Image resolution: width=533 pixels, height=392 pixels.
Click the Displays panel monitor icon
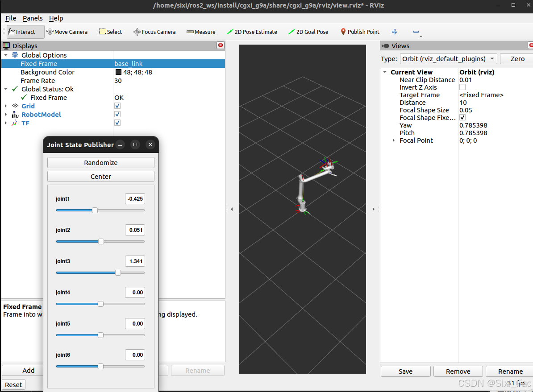pyautogui.click(x=6, y=45)
